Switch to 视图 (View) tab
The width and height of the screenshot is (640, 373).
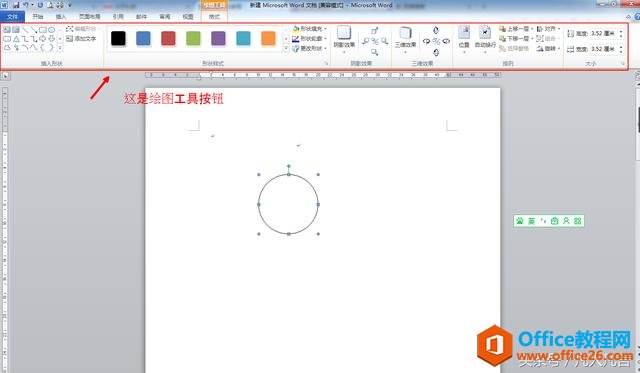pos(188,17)
